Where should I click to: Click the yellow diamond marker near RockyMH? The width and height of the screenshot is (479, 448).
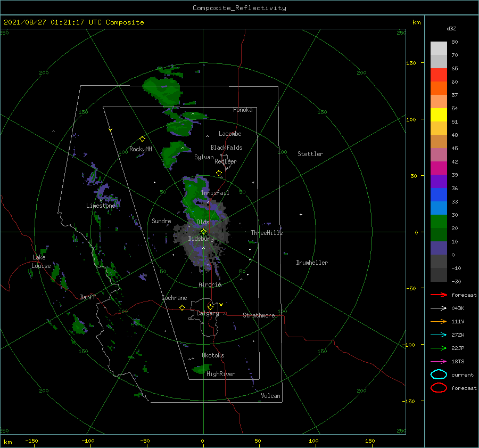(142, 139)
